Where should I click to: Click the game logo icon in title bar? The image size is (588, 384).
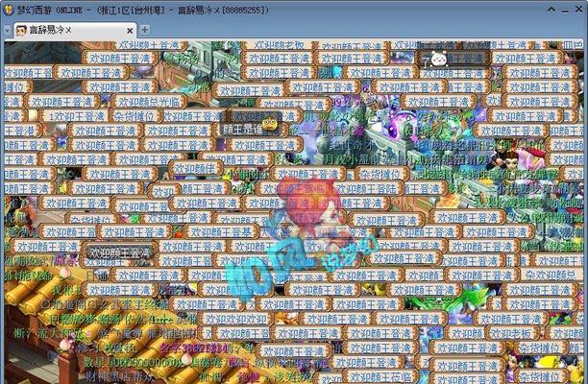[x=8, y=10]
